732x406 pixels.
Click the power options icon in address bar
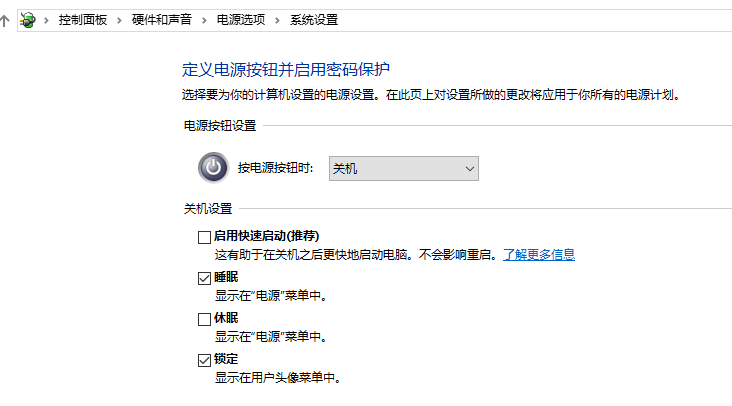click(x=28, y=19)
